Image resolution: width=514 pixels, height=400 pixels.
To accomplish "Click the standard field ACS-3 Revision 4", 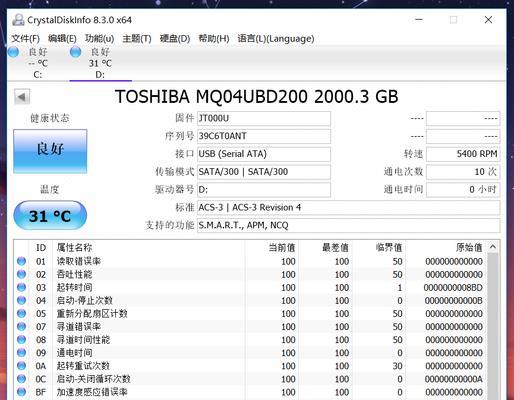I will 348,207.
